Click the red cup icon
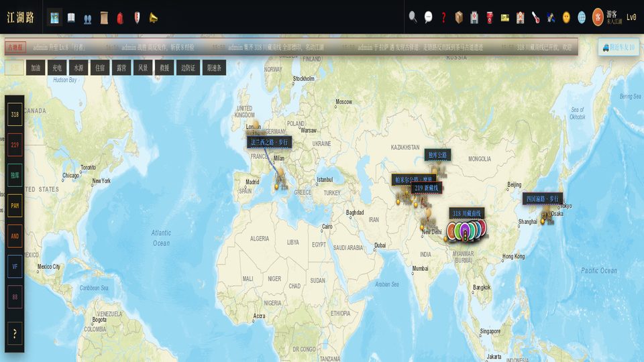This screenshot has width=644, height=362. (x=490, y=17)
